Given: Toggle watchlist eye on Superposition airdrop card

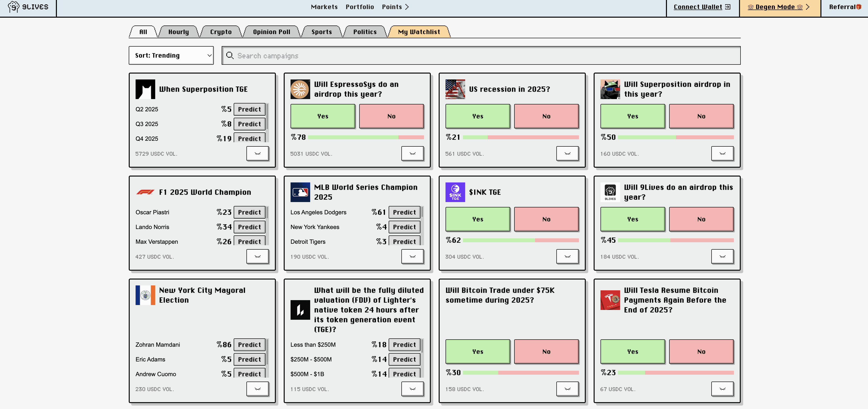Looking at the screenshot, I should [722, 154].
